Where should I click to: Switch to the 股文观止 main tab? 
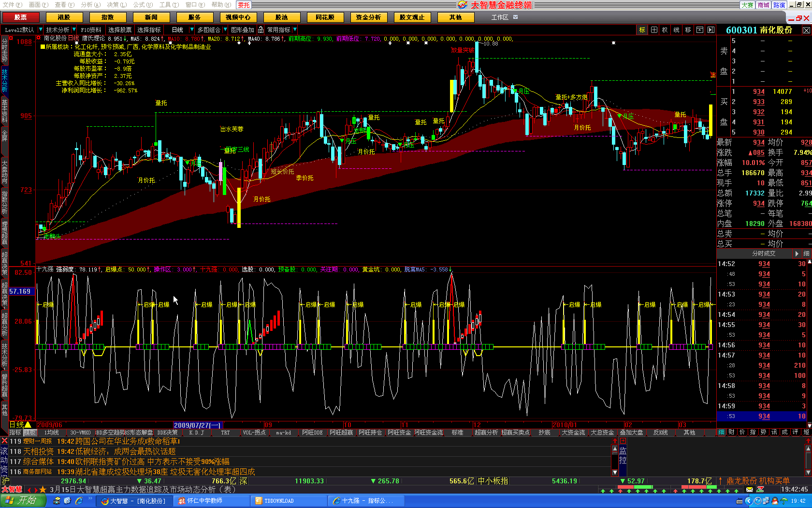tap(412, 17)
